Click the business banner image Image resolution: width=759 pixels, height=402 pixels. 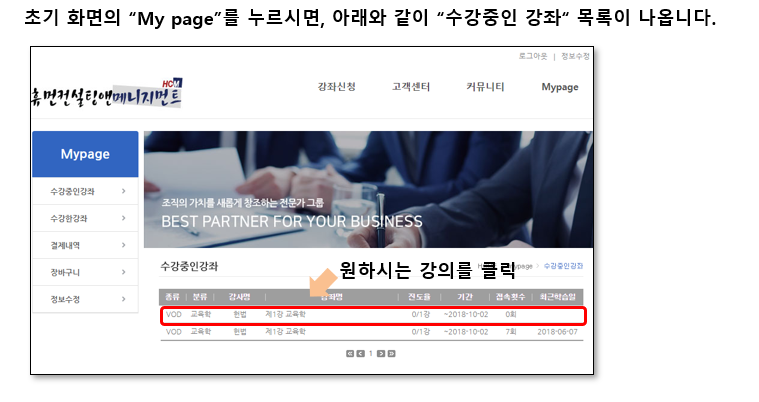368,189
